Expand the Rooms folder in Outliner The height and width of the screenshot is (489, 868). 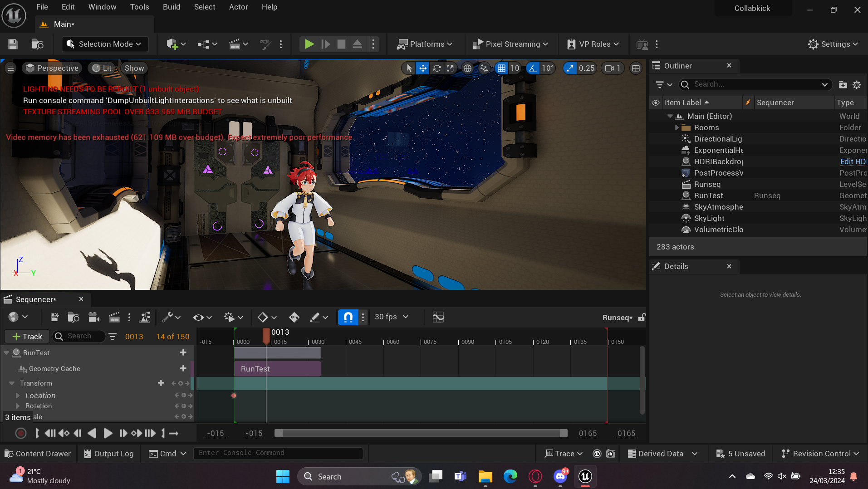[x=677, y=127]
